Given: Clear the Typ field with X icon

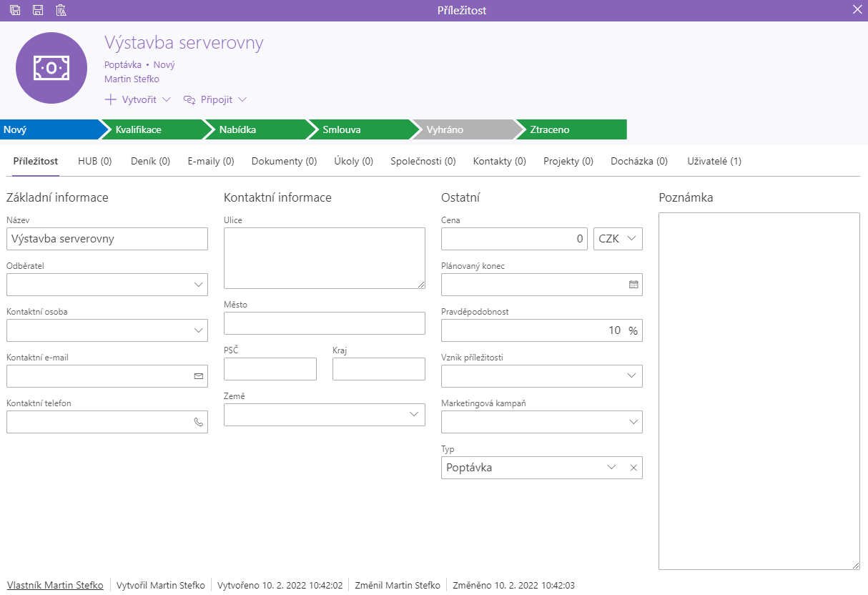Looking at the screenshot, I should [x=633, y=468].
